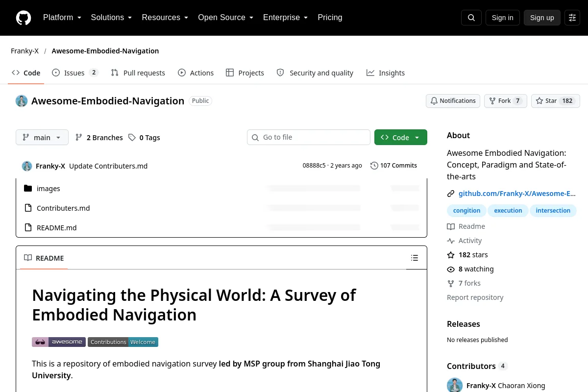Open the images folder

[49, 189]
